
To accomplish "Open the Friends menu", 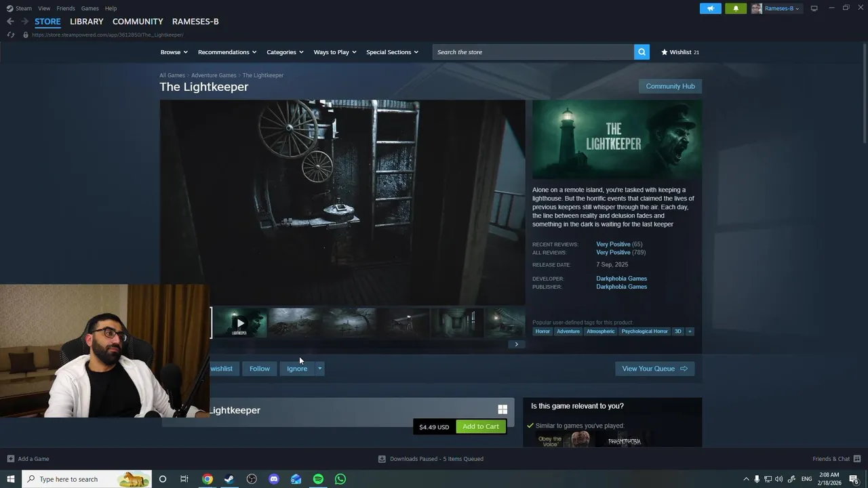I will (66, 8).
